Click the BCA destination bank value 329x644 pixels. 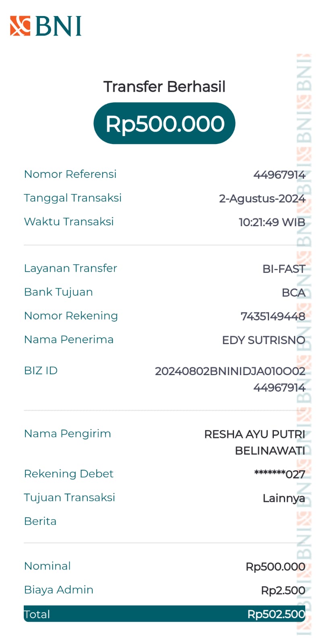[293, 293]
